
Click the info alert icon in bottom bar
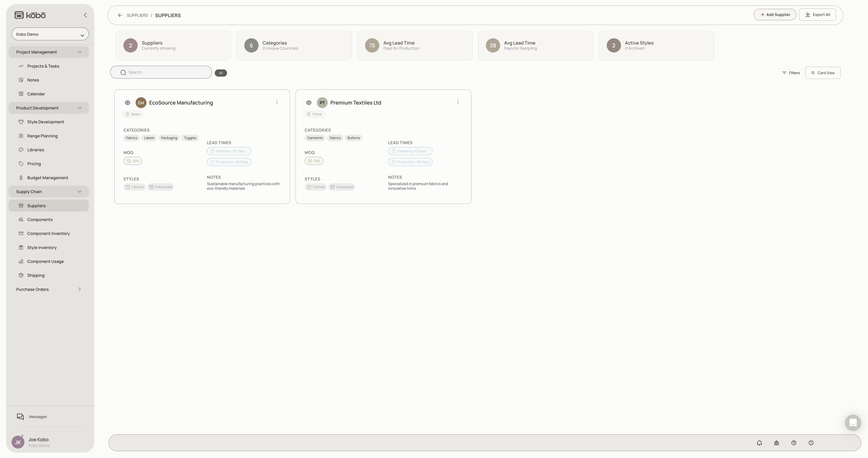pyautogui.click(x=811, y=443)
